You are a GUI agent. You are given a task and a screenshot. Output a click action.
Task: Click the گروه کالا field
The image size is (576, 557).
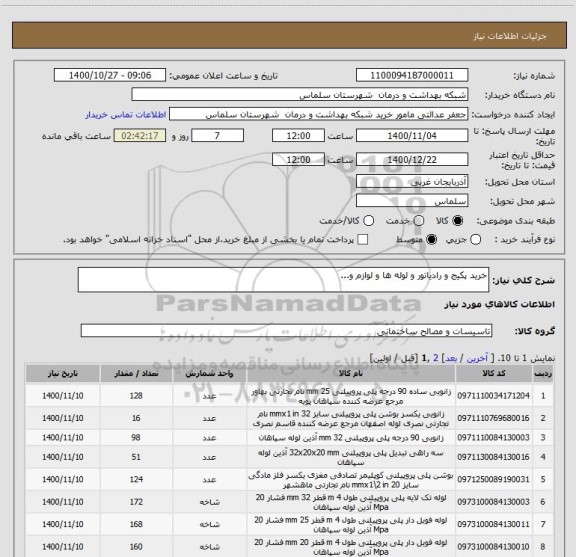(286, 331)
